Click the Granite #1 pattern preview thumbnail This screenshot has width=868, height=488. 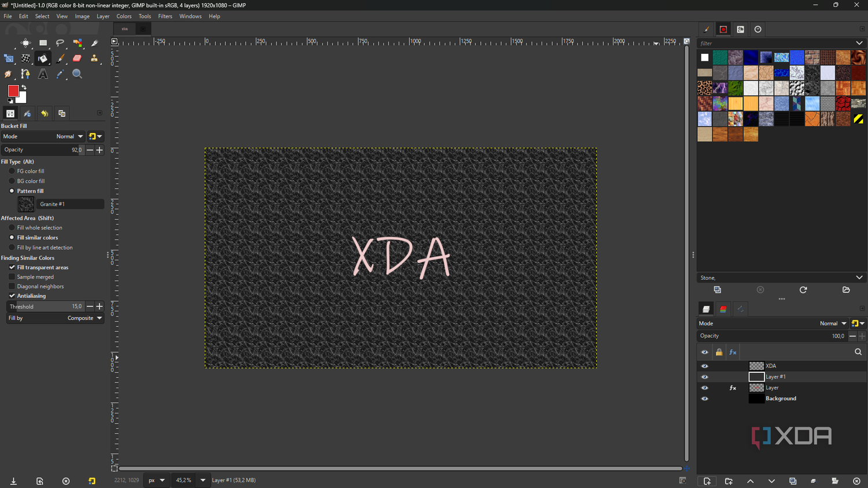coord(26,204)
